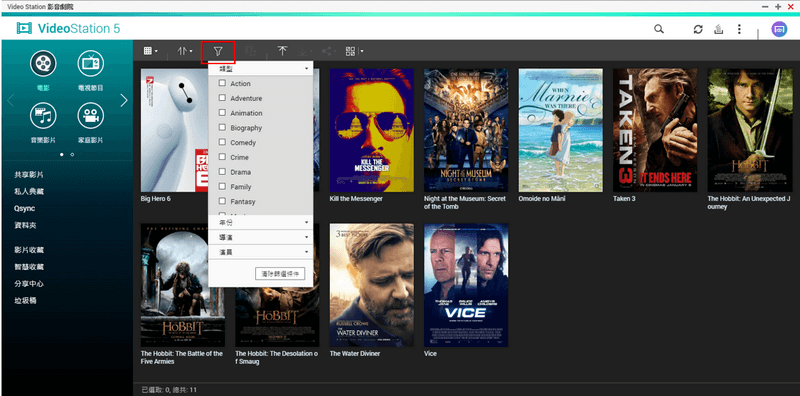Select the second page indicator dot
This screenshot has width=800, height=396.
coord(72,154)
